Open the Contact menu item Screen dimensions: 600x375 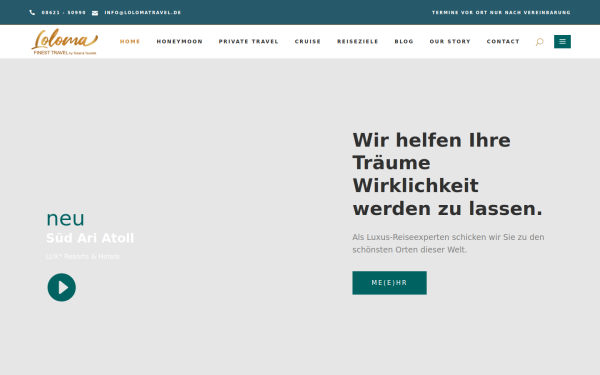[x=503, y=42]
